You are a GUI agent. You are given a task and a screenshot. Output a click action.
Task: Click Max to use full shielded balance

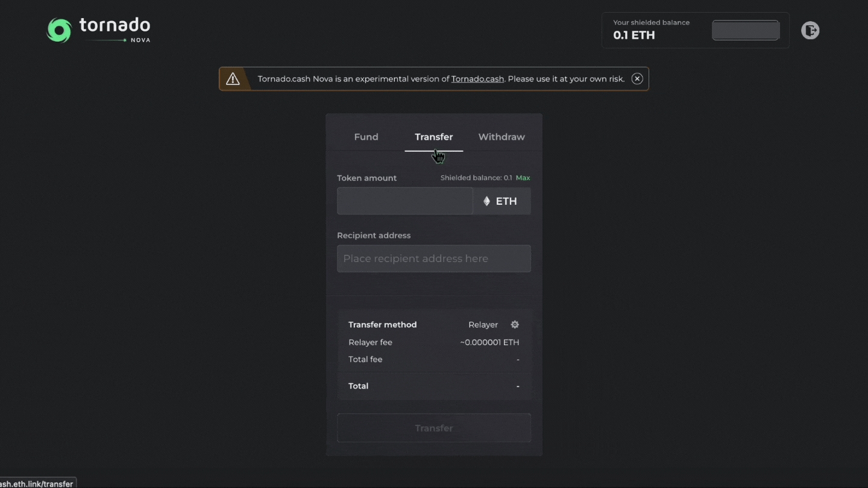point(523,178)
